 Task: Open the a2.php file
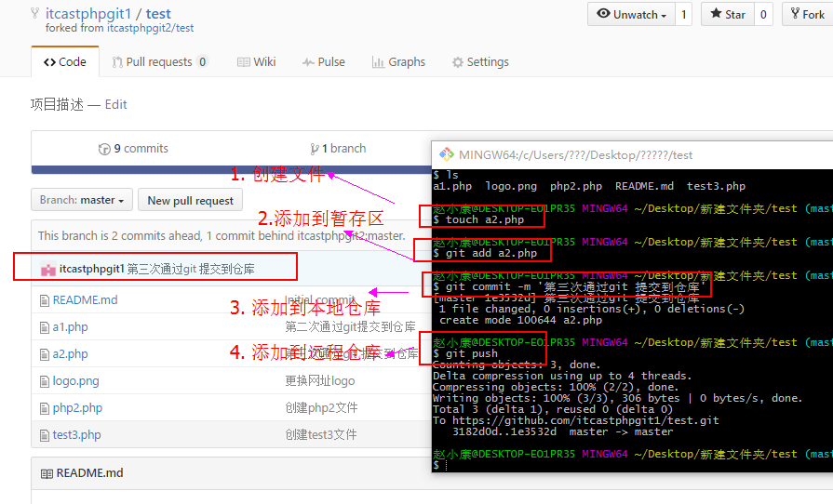pos(70,354)
